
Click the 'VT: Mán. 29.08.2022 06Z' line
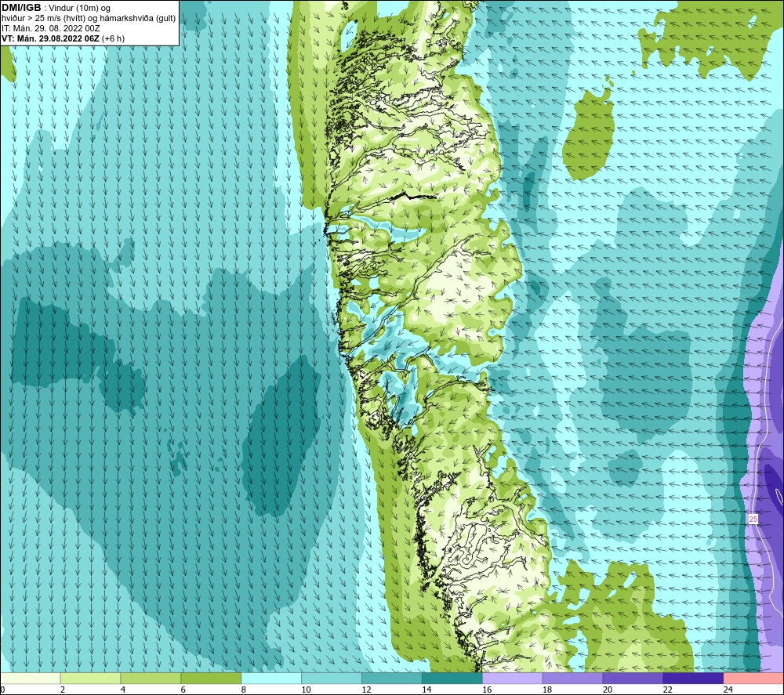[x=50, y=38]
